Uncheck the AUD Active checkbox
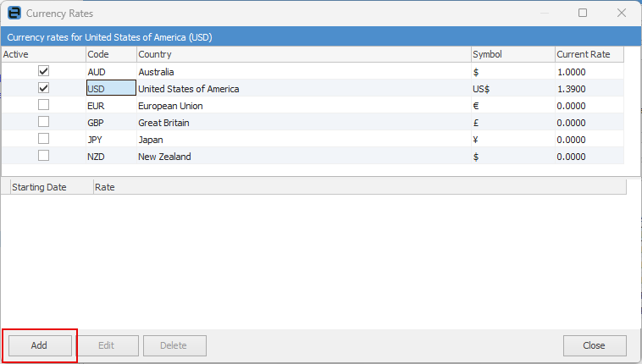 [x=43, y=71]
